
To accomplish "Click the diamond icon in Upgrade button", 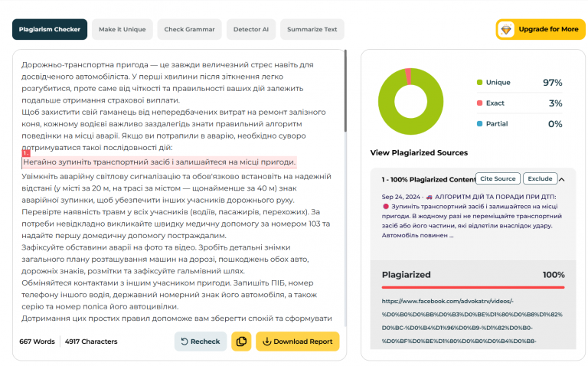I will (x=506, y=29).
